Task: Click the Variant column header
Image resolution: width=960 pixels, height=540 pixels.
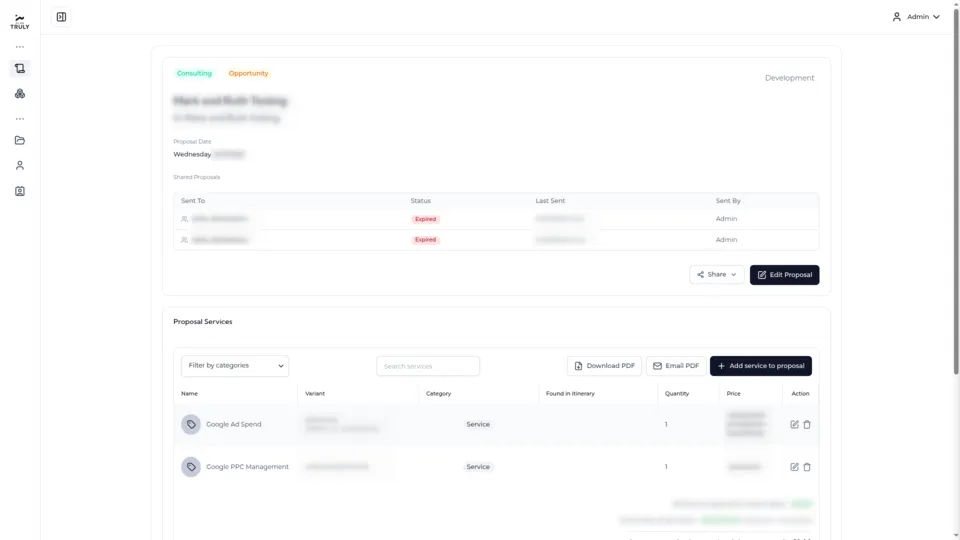Action: coord(315,394)
